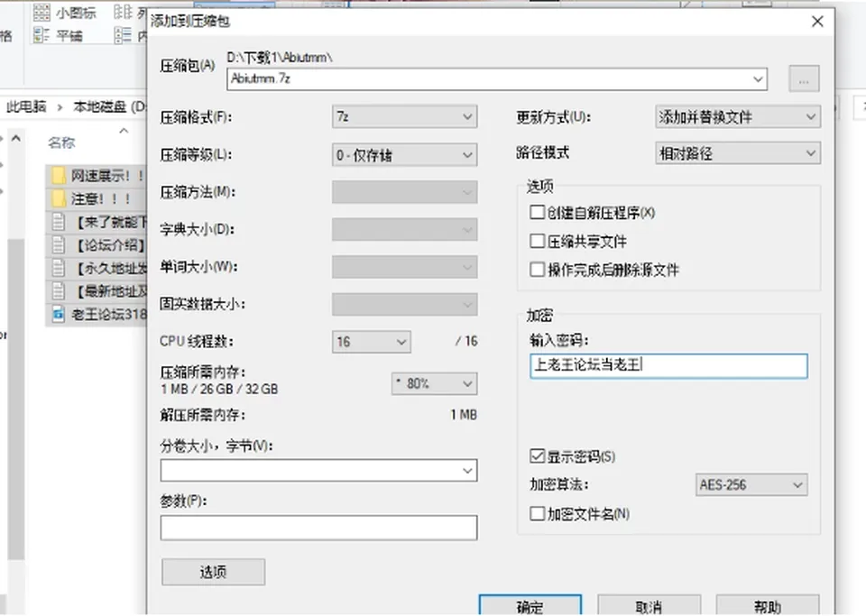Open help with the 帮助 button

click(768, 606)
